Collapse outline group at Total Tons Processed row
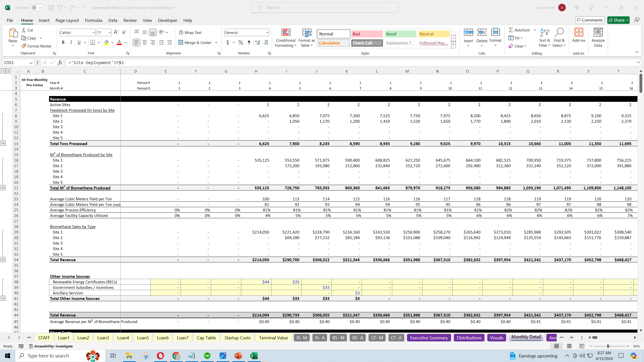 tap(3, 144)
